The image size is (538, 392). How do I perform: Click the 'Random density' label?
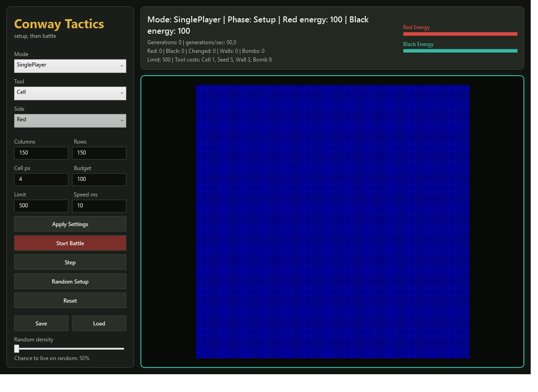[x=34, y=340]
